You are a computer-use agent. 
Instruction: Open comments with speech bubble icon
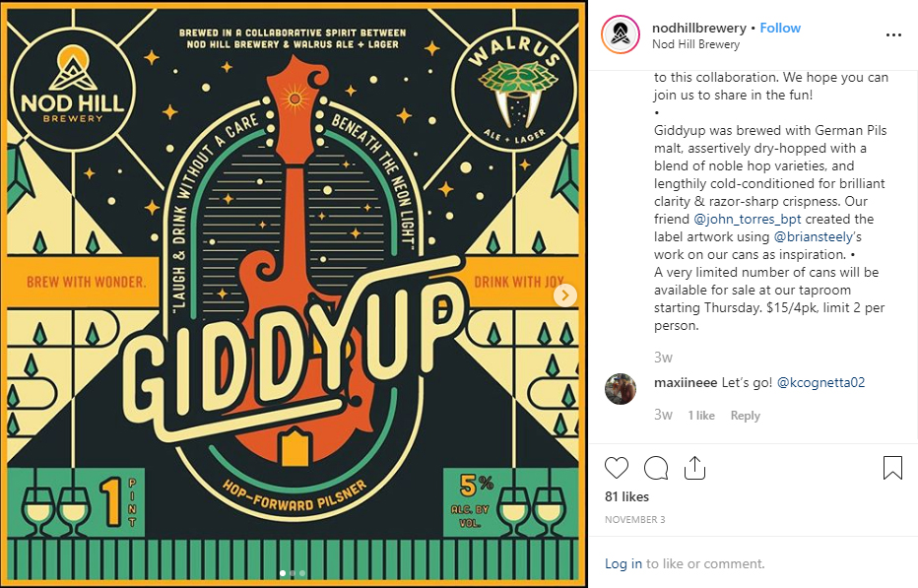tap(656, 468)
